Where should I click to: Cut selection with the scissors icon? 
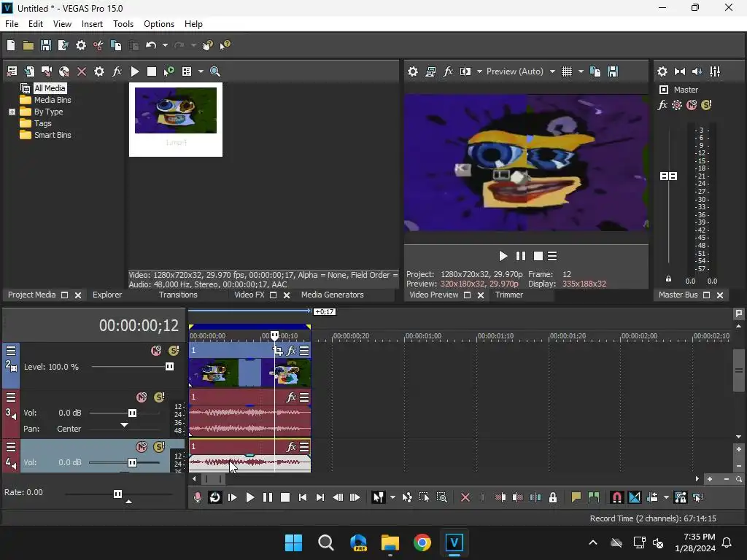click(98, 45)
